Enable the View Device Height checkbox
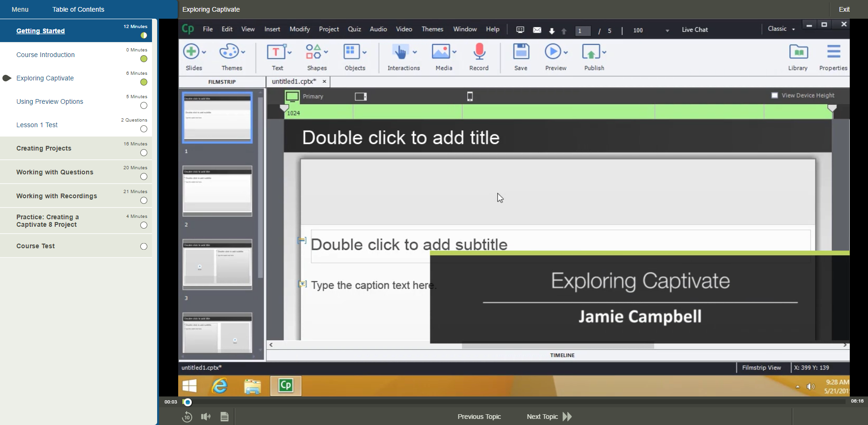 [774, 95]
